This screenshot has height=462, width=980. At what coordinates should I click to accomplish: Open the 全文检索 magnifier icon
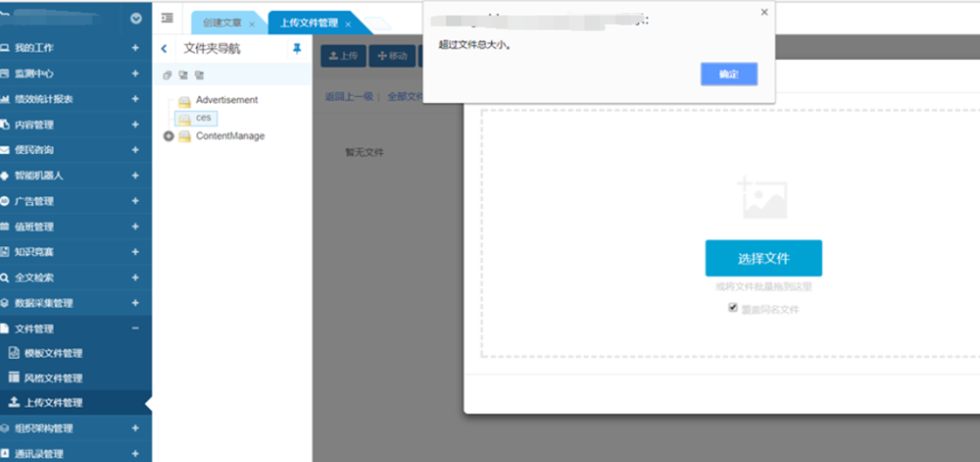(x=4, y=278)
